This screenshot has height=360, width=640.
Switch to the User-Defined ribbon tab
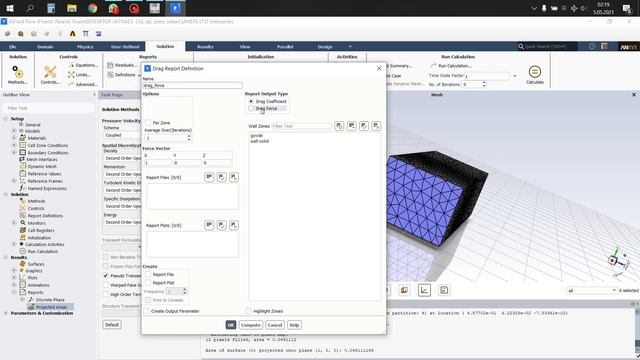125,47
